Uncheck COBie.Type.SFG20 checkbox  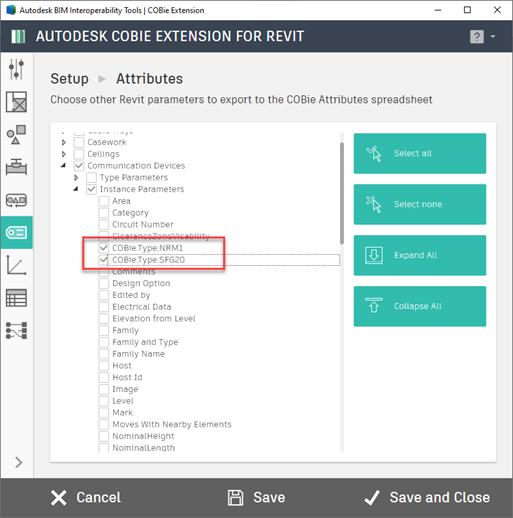coord(104,260)
